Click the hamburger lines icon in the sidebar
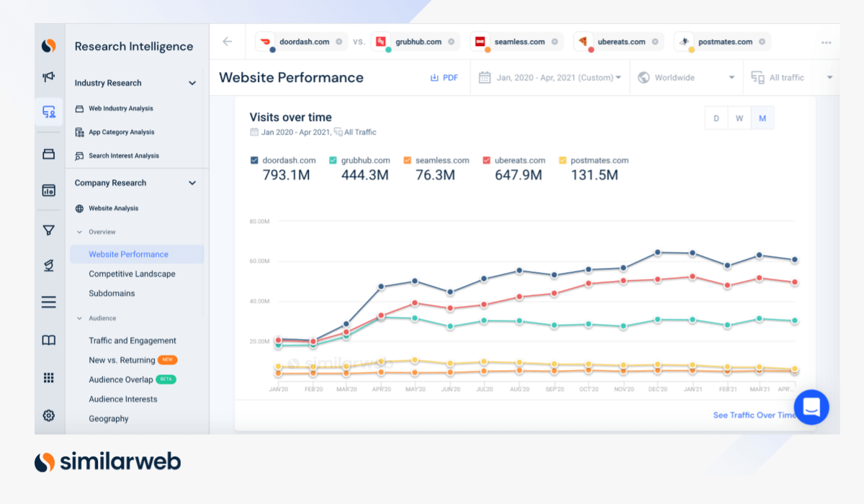 (48, 302)
